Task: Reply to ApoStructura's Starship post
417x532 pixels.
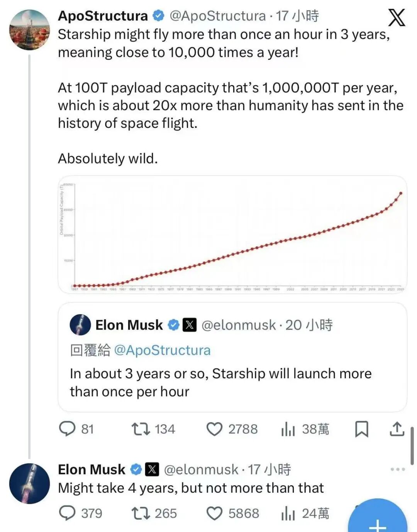Action: pyautogui.click(x=67, y=429)
